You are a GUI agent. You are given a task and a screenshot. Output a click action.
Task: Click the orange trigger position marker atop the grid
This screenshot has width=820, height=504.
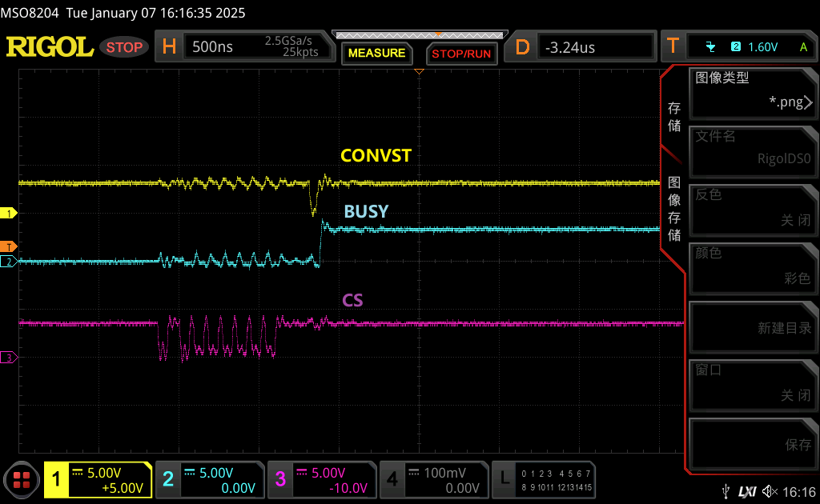pos(419,71)
